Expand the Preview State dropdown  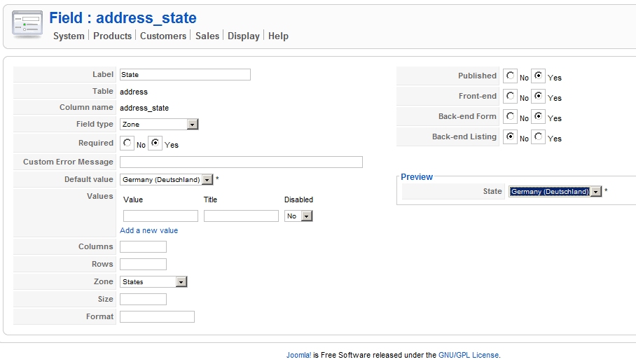595,192
